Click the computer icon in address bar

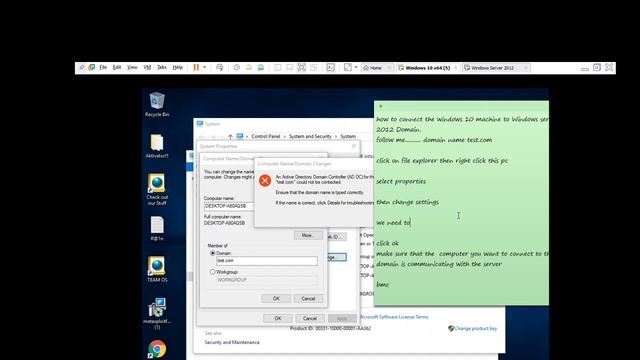point(240,136)
